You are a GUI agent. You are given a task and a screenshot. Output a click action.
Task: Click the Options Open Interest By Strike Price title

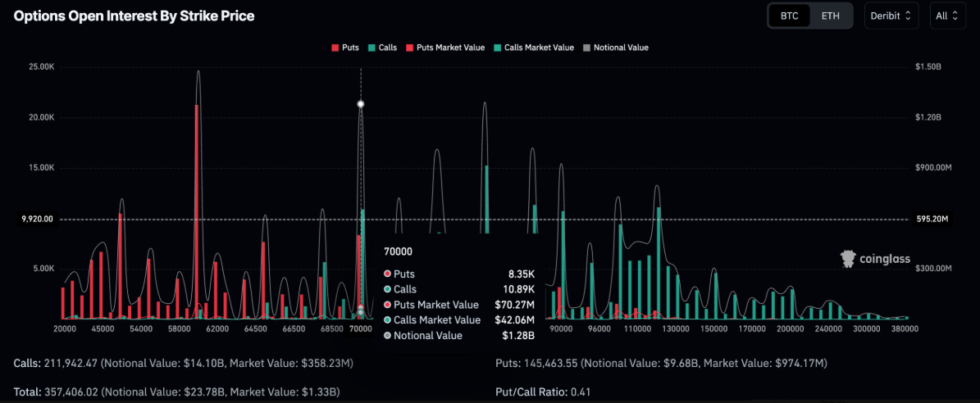134,17
